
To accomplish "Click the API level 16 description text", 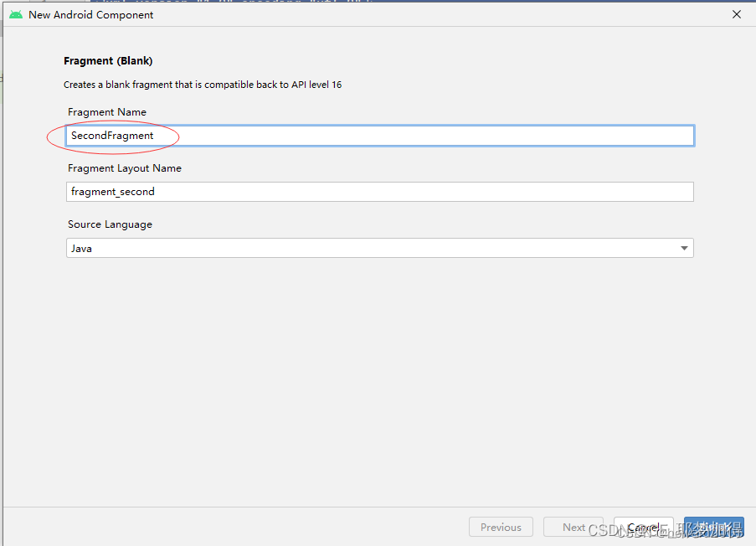I will click(203, 85).
